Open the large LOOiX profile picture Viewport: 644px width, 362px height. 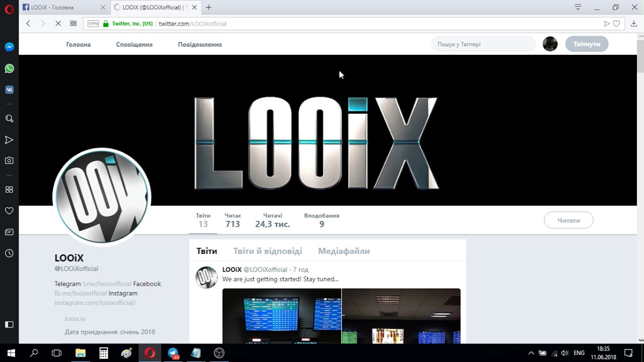click(x=102, y=197)
